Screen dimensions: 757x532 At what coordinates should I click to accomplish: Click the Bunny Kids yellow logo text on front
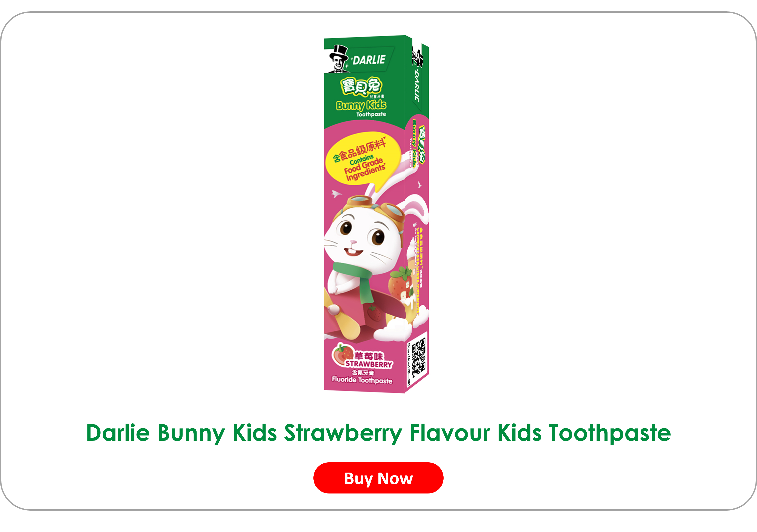point(361,105)
